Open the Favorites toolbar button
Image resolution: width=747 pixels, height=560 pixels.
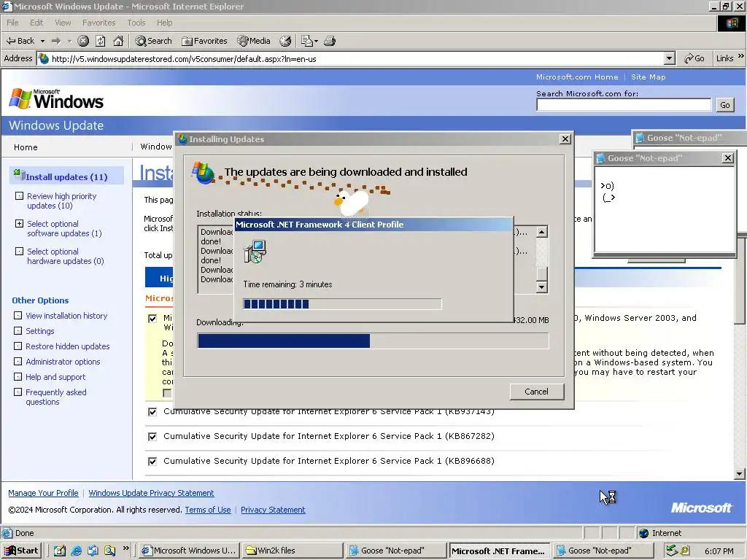(204, 41)
